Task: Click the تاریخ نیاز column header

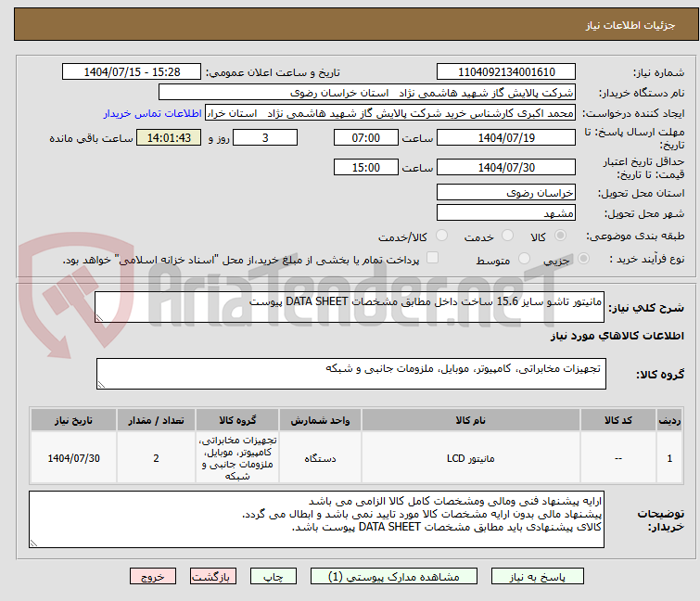Action: click(x=73, y=420)
